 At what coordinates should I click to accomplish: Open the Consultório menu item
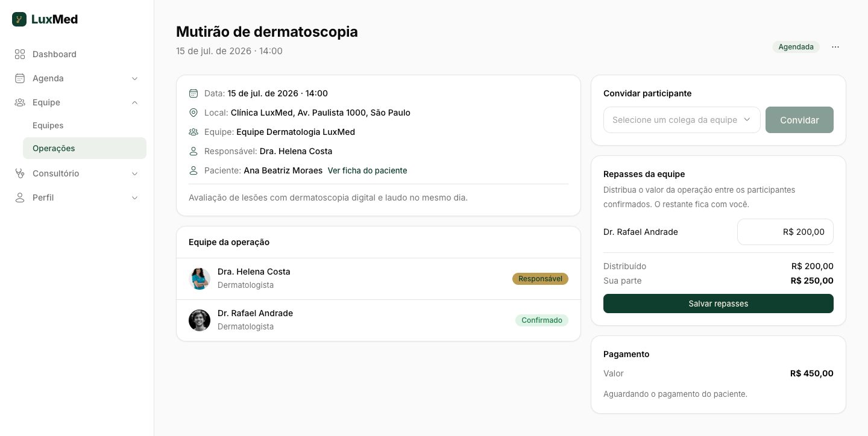(x=77, y=173)
